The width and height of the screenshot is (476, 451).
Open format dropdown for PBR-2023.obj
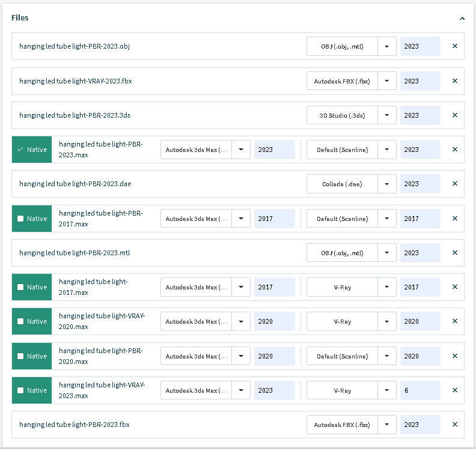point(386,46)
